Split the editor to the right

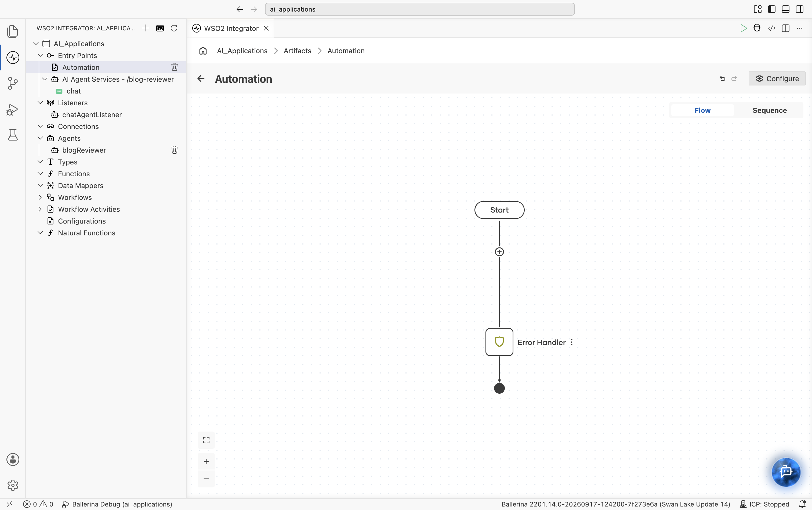point(786,28)
